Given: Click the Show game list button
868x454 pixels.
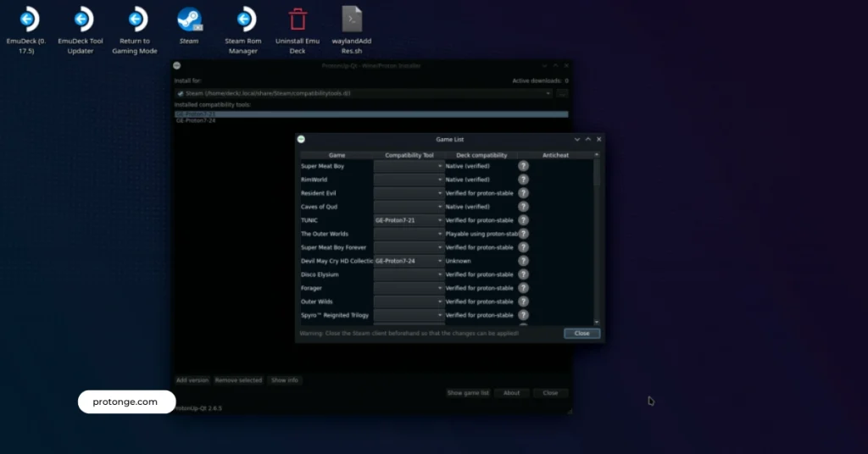Looking at the screenshot, I should pyautogui.click(x=468, y=393).
